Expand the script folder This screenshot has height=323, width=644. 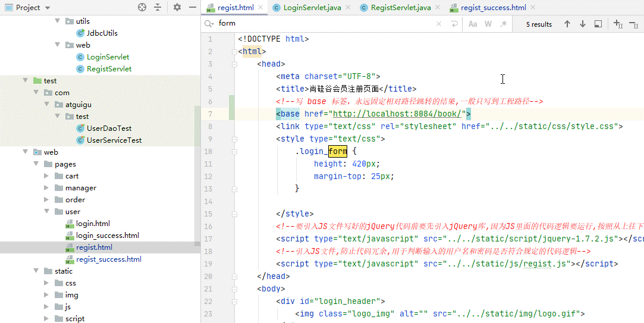coord(47,319)
